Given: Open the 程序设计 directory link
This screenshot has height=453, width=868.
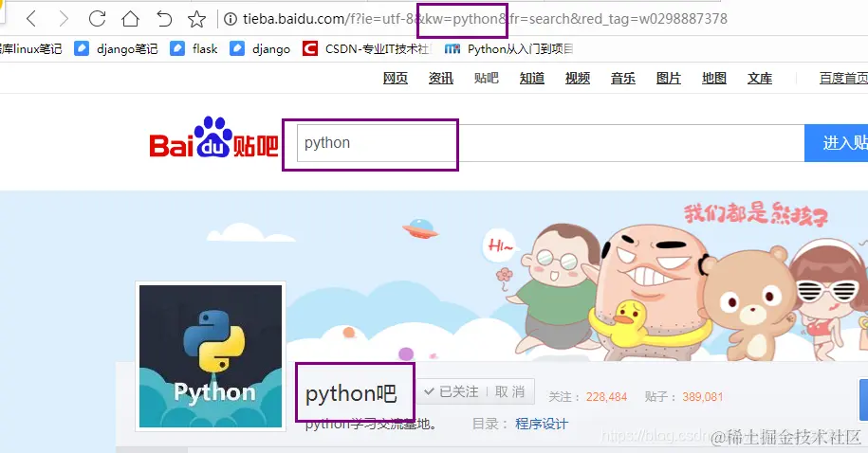Looking at the screenshot, I should coord(542,425).
